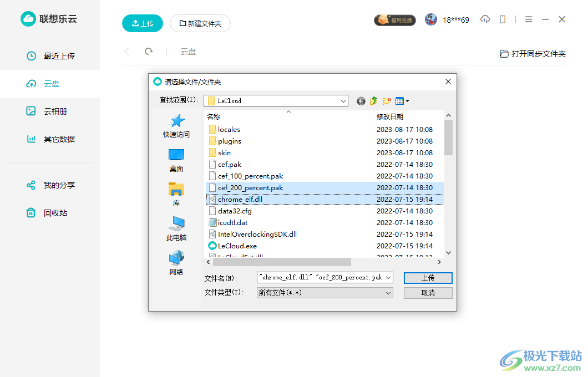
Task: Click the 云盘 breadcrumb path
Action: 188,52
